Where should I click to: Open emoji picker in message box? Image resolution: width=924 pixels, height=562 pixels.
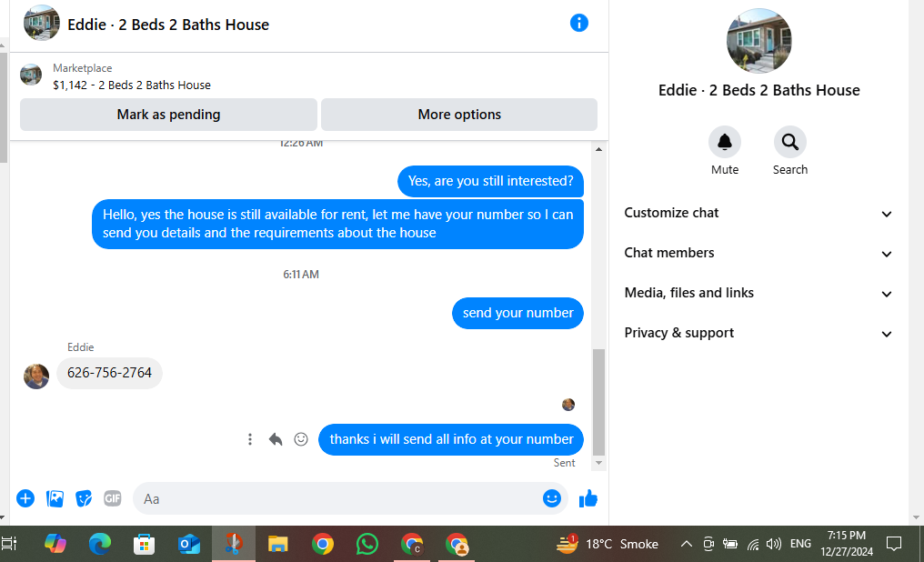[x=551, y=498]
